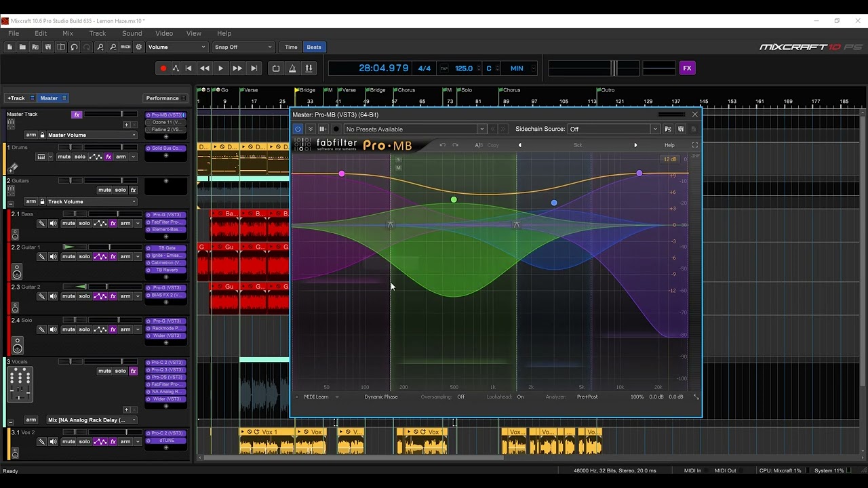This screenshot has width=868, height=488.
Task: Open preferences gear icon in toolbar
Action: [139, 47]
